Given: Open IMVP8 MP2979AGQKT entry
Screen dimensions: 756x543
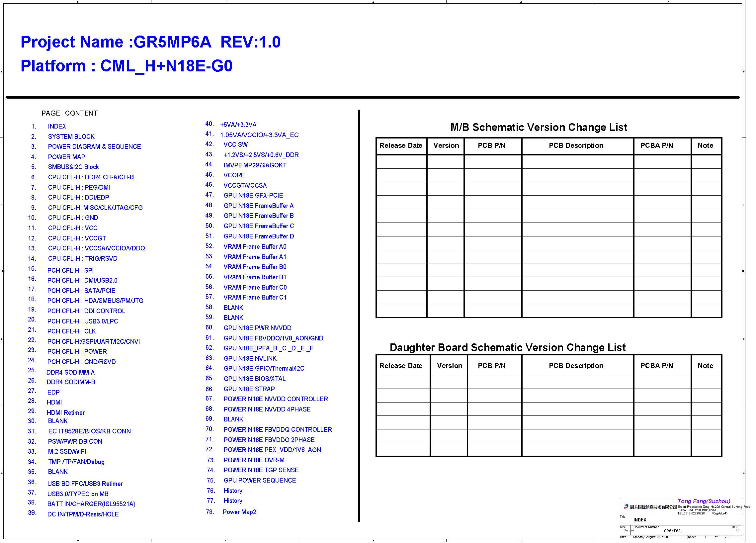Looking at the screenshot, I should pyautogui.click(x=255, y=166).
